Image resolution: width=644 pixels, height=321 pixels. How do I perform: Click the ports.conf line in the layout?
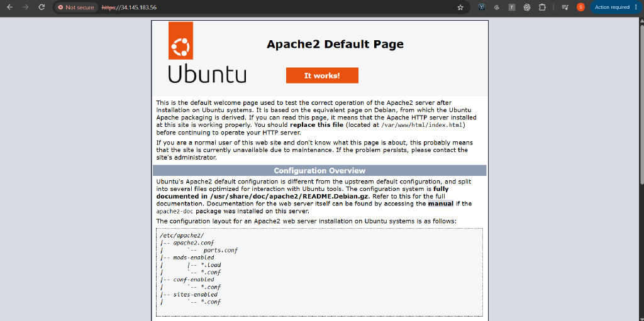221,250
